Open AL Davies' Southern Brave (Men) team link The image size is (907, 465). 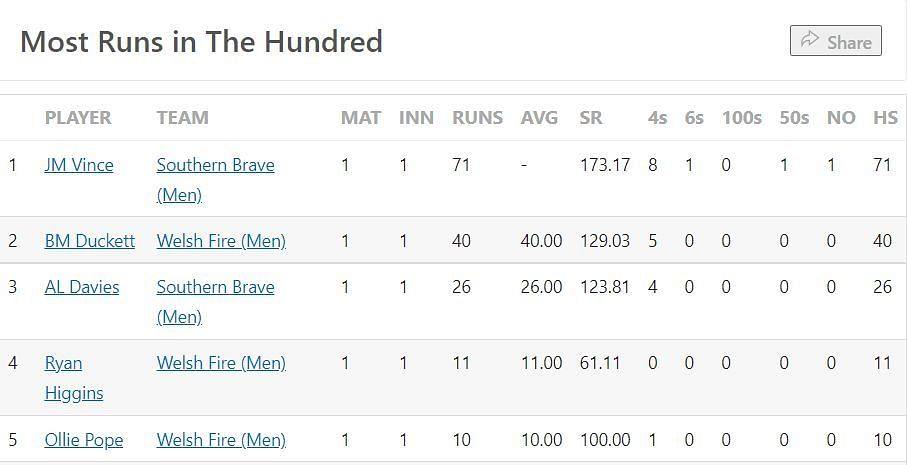(215, 301)
